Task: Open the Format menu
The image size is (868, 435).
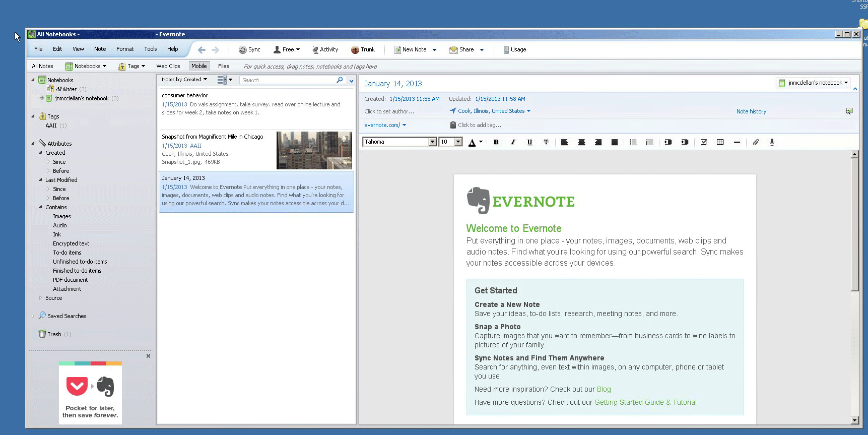Action: pyautogui.click(x=124, y=49)
